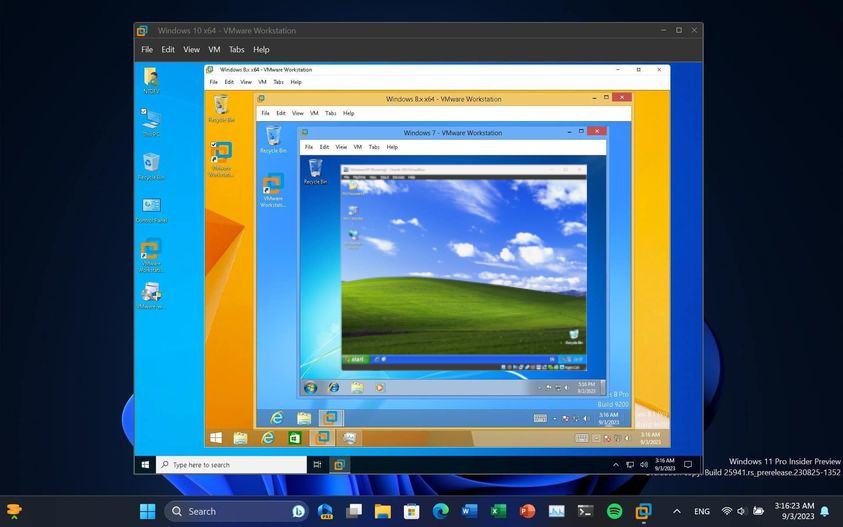Select VMware Workstation shortcut on orange Windows 8.1 desktop
843x527 pixels.
click(x=221, y=159)
